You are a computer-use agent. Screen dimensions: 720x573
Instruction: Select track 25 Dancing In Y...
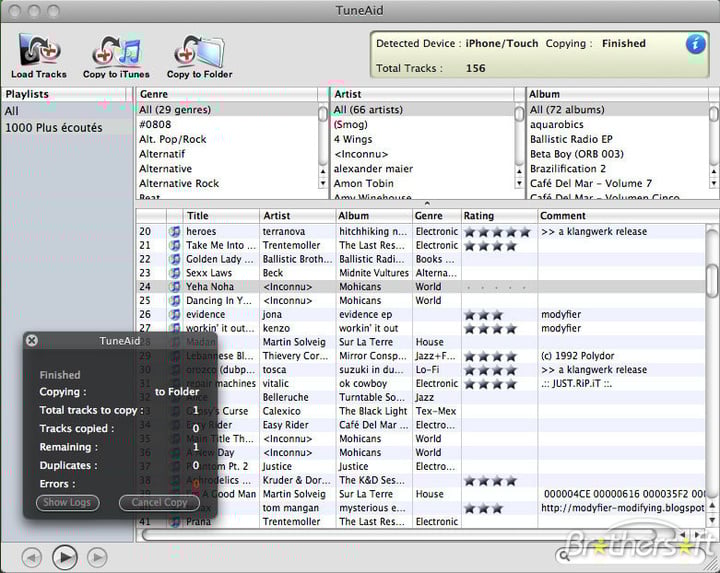pyautogui.click(x=420, y=300)
